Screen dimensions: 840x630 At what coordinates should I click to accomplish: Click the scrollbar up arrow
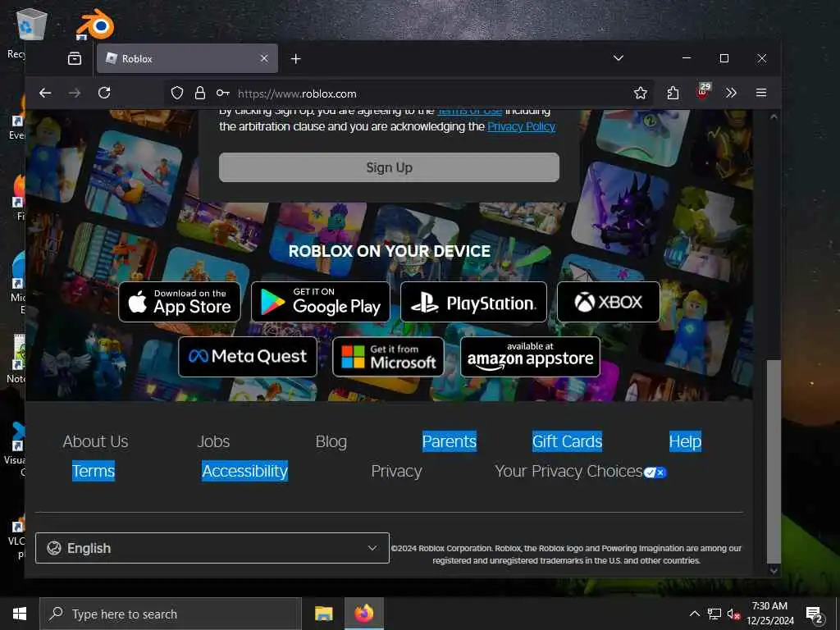click(774, 116)
